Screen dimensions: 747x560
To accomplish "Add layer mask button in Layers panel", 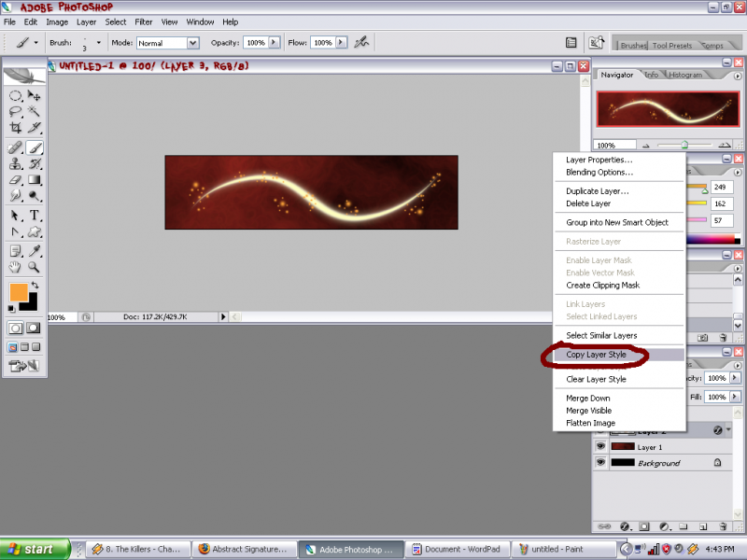I will click(x=644, y=526).
